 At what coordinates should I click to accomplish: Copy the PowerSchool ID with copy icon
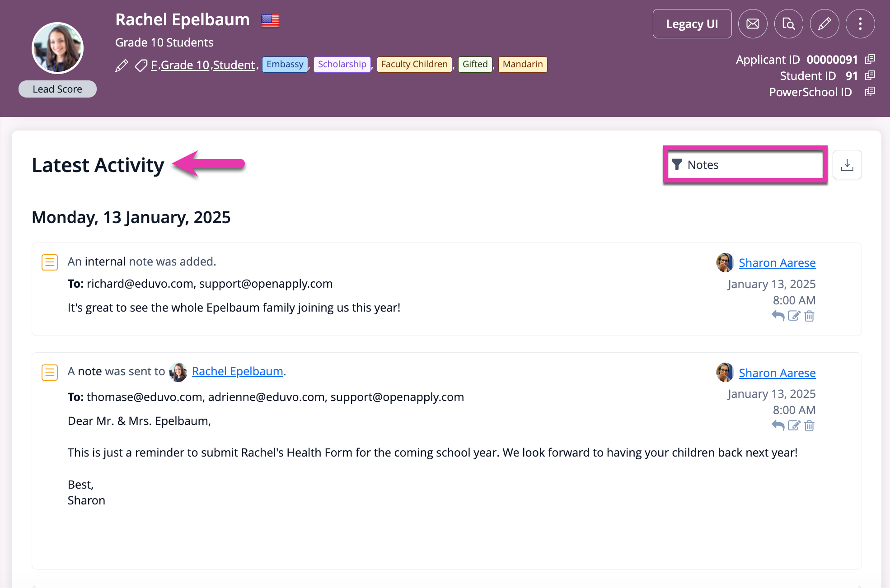coord(870,92)
